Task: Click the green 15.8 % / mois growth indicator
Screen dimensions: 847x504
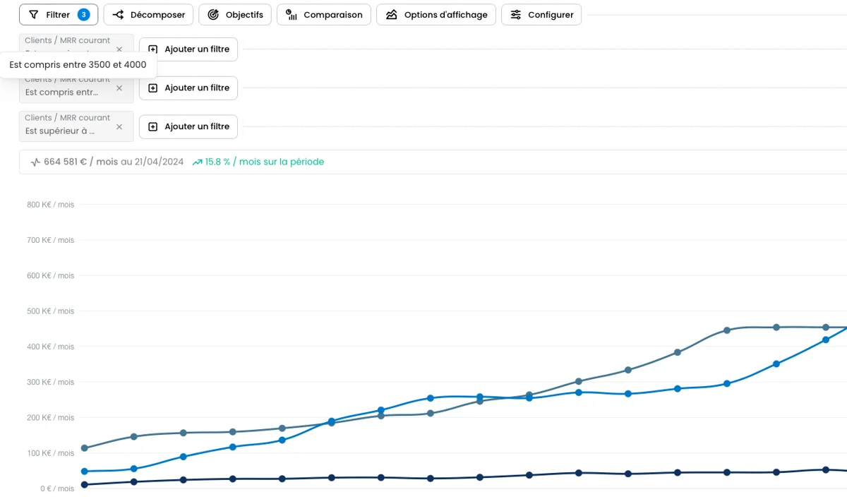Action: point(258,162)
